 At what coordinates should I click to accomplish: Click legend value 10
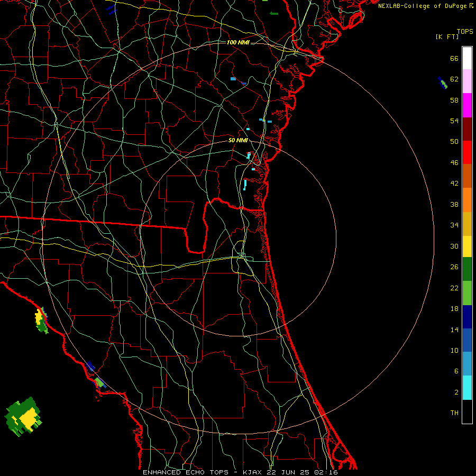[454, 350]
